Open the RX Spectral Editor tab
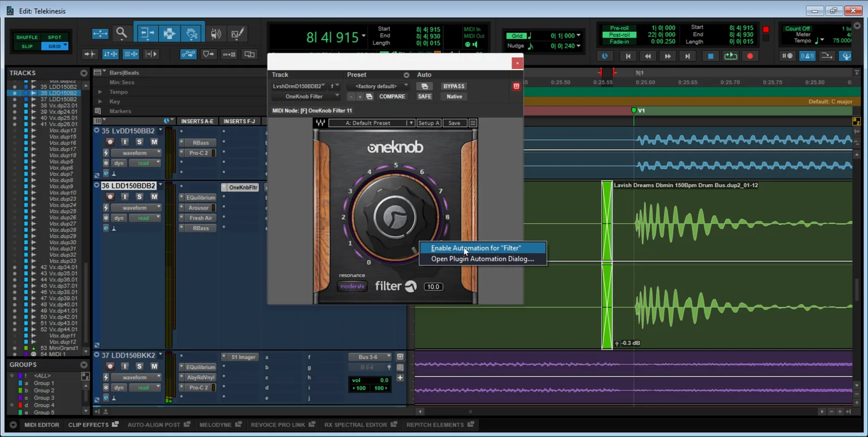The image size is (868, 437). pos(360,425)
